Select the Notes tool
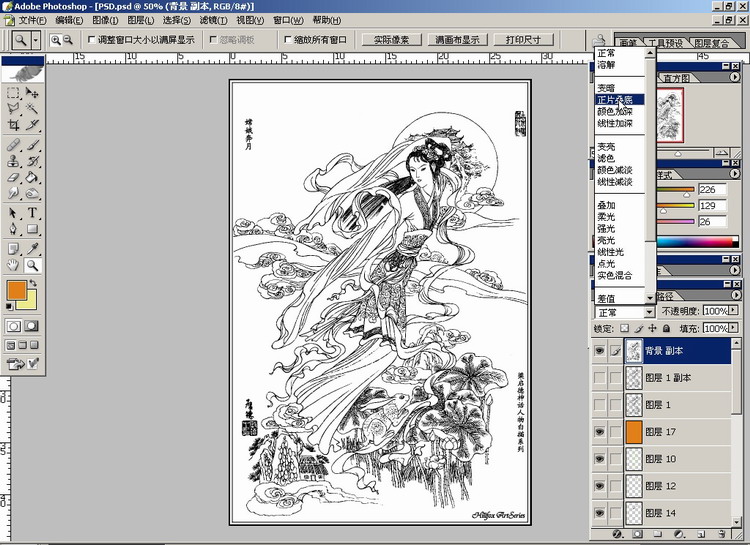This screenshot has width=750, height=545. coord(13,248)
